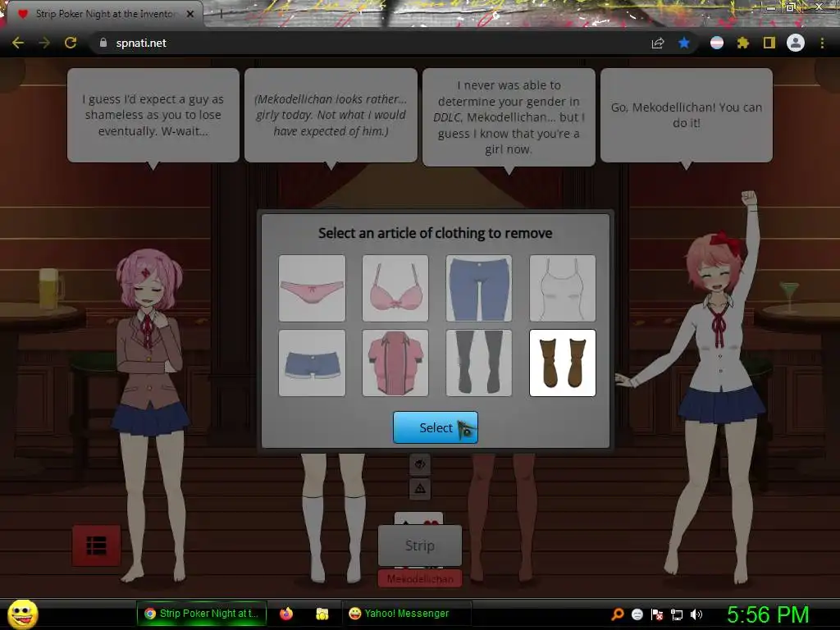Close the Strip Poker Night tab
Screen dimensions: 840x630
click(190, 14)
